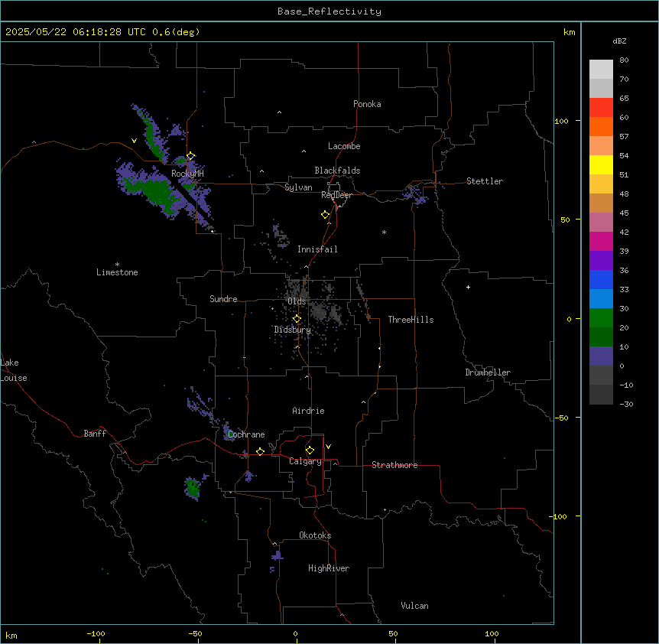Click the green radar echo southwest of Cochrane
659x644 pixels.
pos(193,488)
